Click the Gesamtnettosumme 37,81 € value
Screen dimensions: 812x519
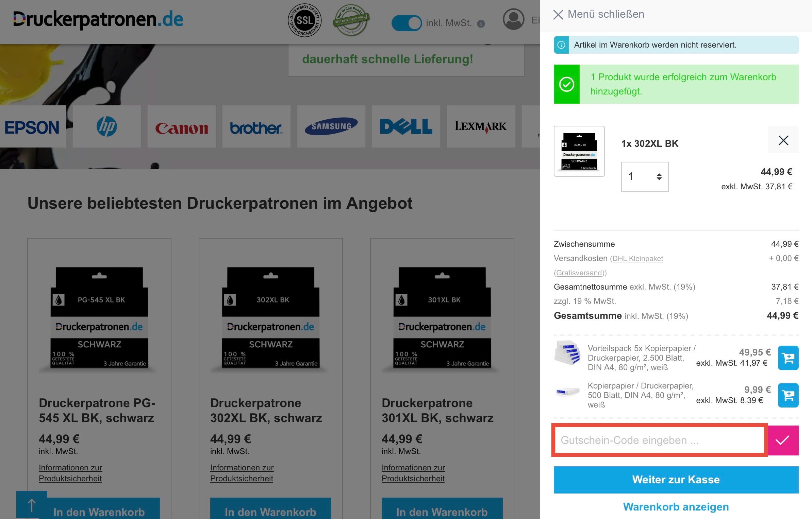[784, 287]
